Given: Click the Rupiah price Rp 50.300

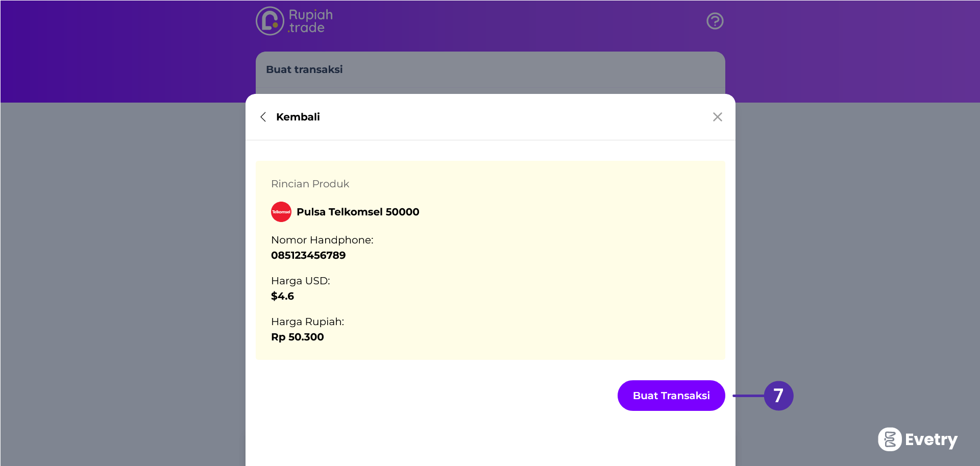Looking at the screenshot, I should [x=297, y=337].
